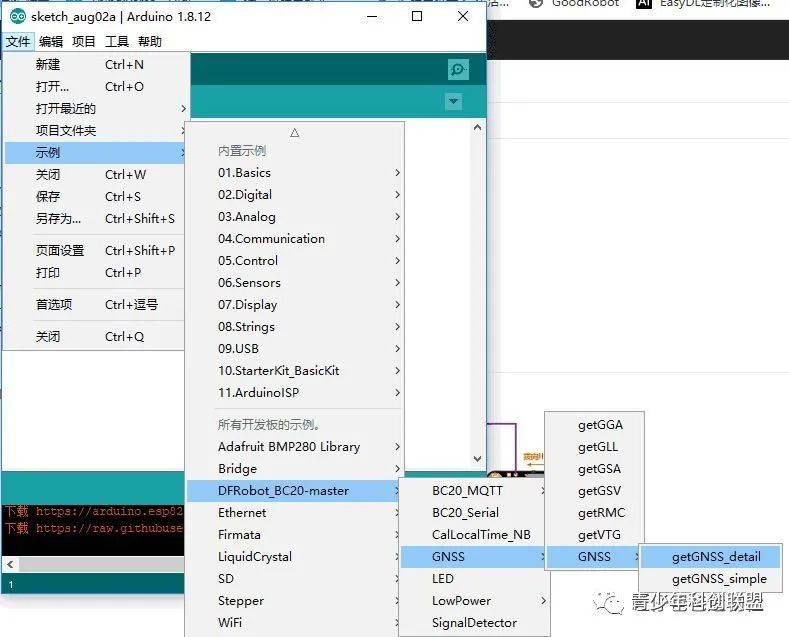Open the 帮助 menu

[x=150, y=41]
